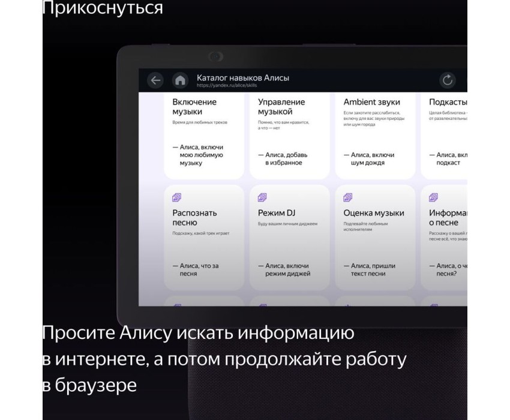Open the Режим DJ skill card title
The image size is (510, 420).
277,213
